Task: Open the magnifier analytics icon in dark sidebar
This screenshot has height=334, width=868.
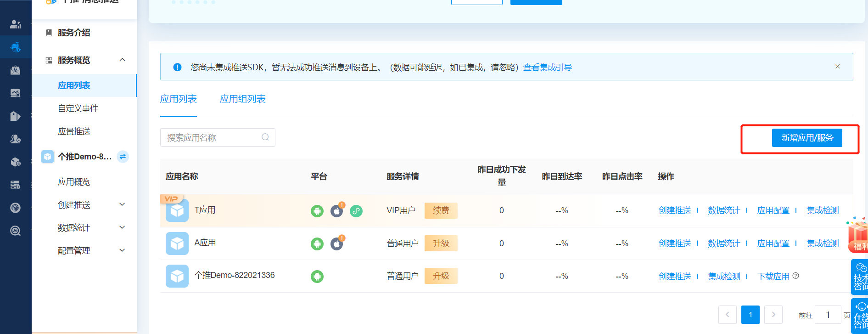Action: click(16, 231)
